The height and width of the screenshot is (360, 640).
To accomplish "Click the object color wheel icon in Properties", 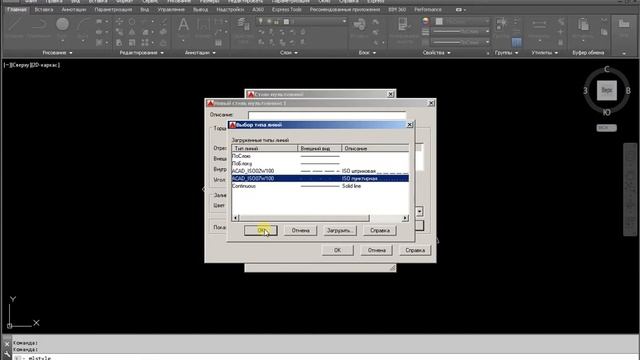I will pyautogui.click(x=426, y=21).
